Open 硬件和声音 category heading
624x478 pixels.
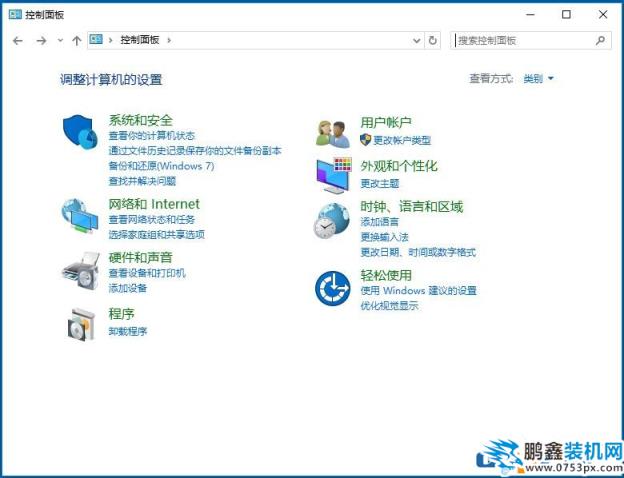tap(140, 258)
